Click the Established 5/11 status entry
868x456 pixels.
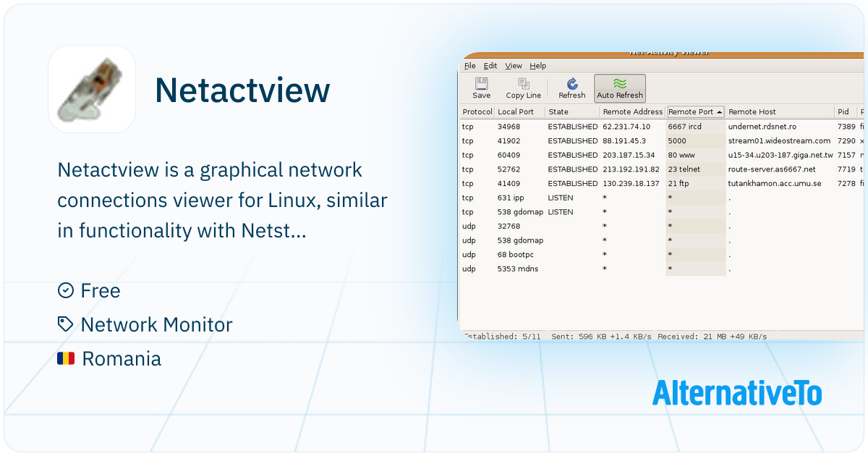(x=502, y=337)
